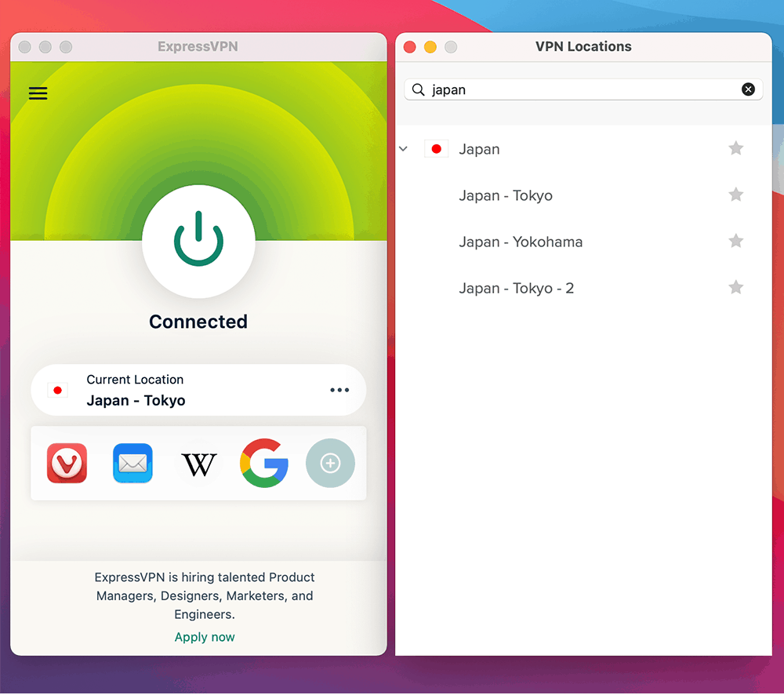Favorite the Japan - Tokyo - 2 server
The image size is (784, 695).
tap(735, 287)
